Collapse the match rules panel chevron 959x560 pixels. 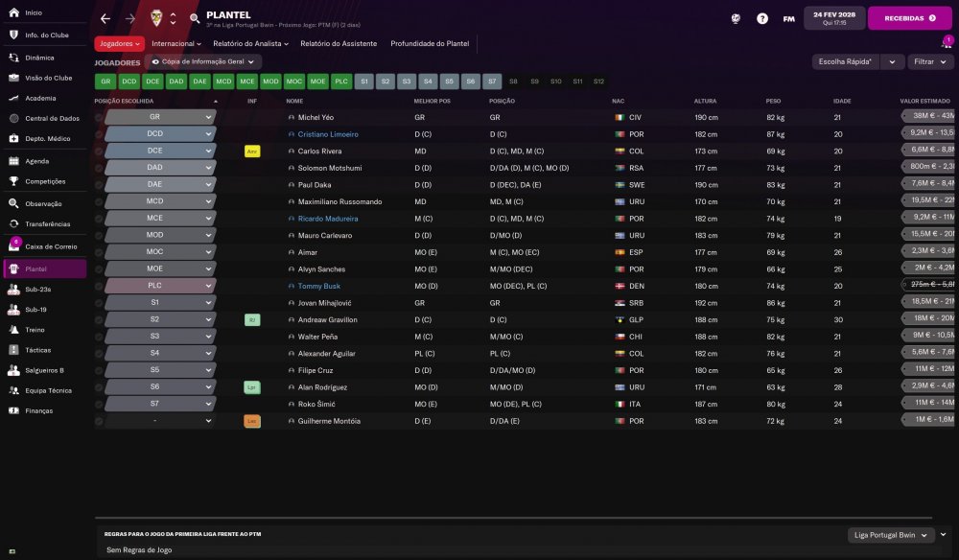pyautogui.click(x=944, y=534)
